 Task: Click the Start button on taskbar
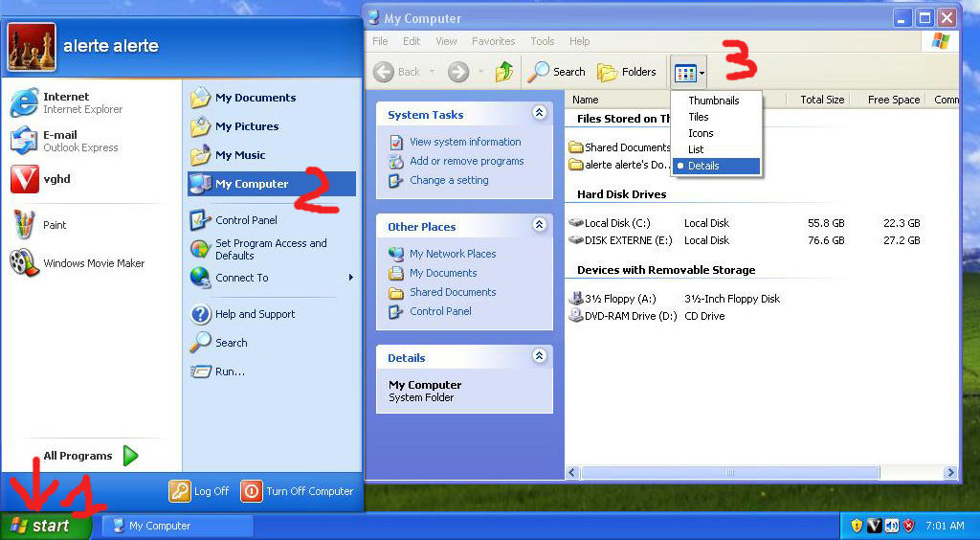click(x=45, y=526)
